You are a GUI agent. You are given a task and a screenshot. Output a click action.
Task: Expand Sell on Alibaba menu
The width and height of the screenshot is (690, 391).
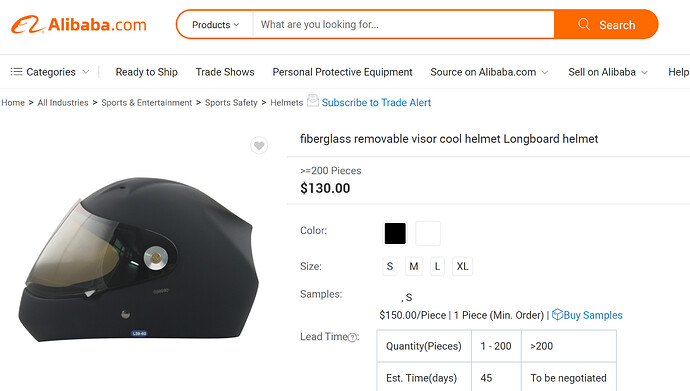(608, 72)
